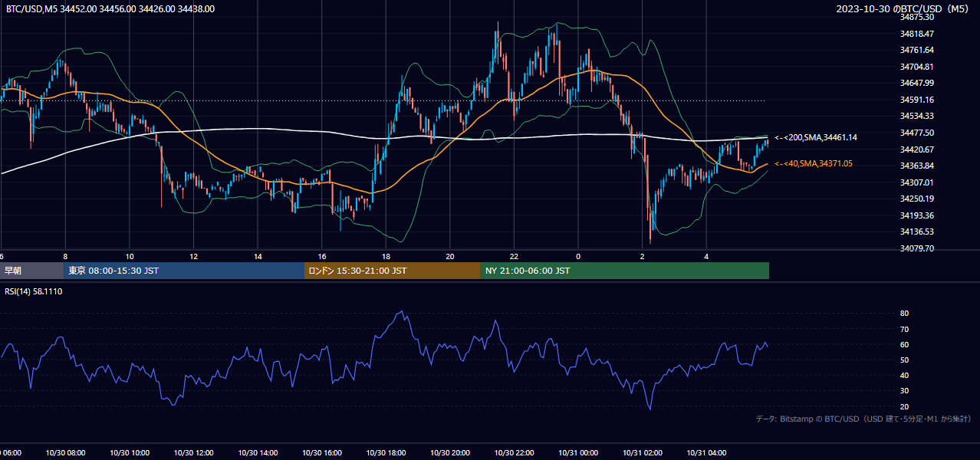This screenshot has height=460, width=980.
Task: Click price axis value 34363.84
Action: coord(917,166)
